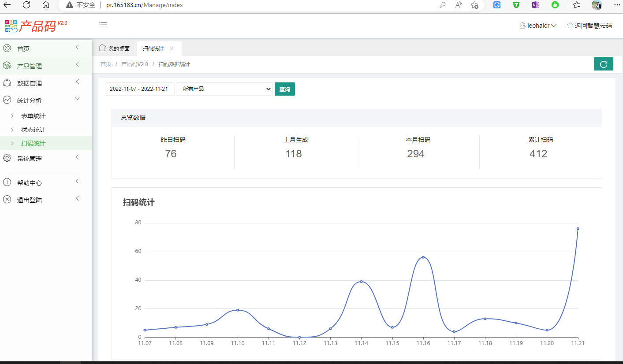
Task: Click the green refresh icon button
Action: [604, 64]
